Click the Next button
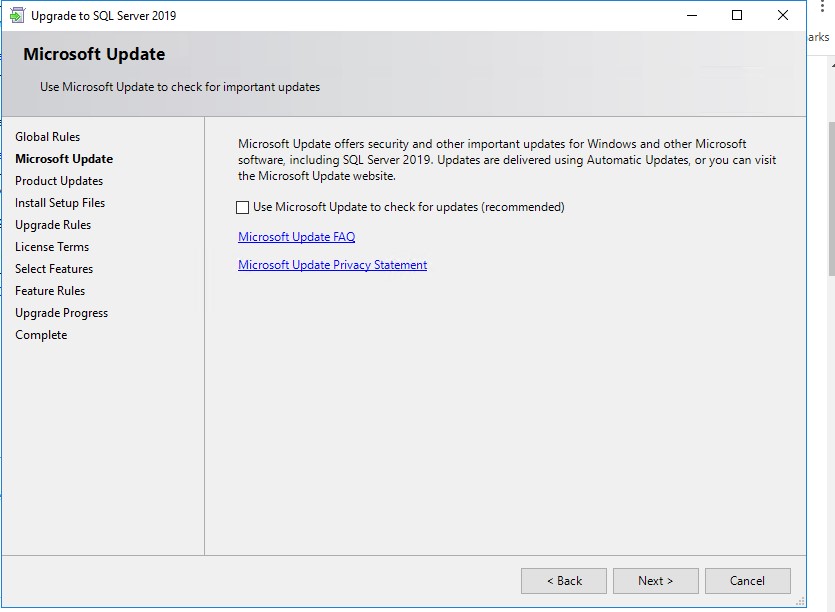Image resolution: width=835 pixels, height=612 pixels. (x=656, y=581)
